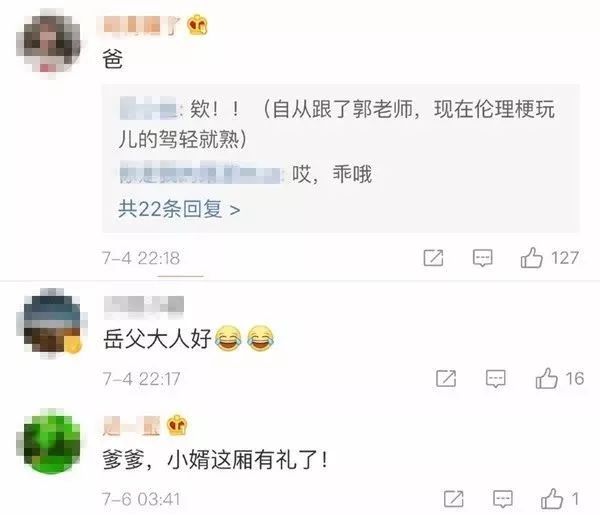Like the '爹爹，小婿这厢有礼了' comment

552,499
